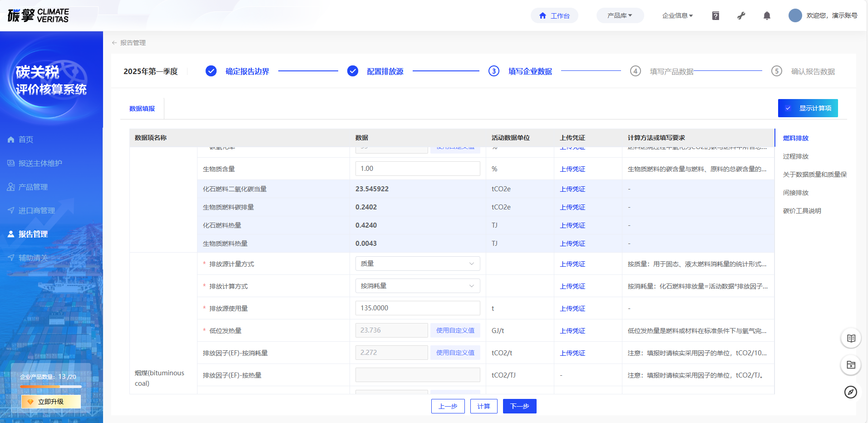
Task: Click the 企业产品数量 progress bar
Action: (50, 387)
